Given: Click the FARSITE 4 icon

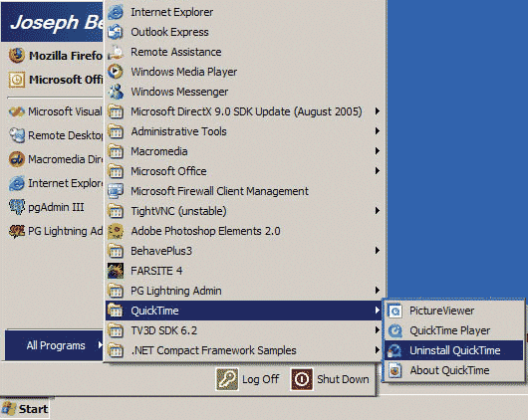Looking at the screenshot, I should (x=116, y=271).
